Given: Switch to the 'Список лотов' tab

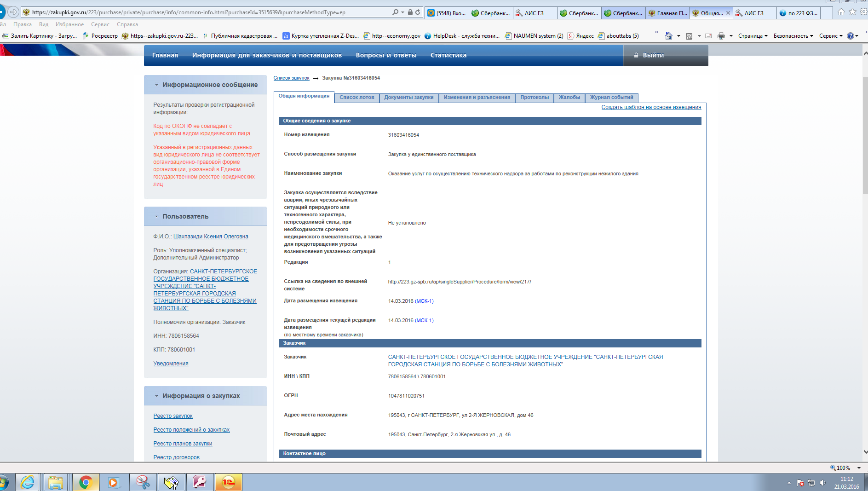Looking at the screenshot, I should [x=357, y=98].
